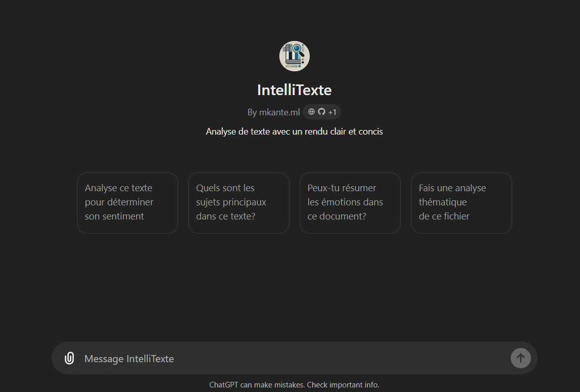Image resolution: width=580 pixels, height=392 pixels.
Task: Click "de ce fichier" in the last card
Action: (x=444, y=216)
